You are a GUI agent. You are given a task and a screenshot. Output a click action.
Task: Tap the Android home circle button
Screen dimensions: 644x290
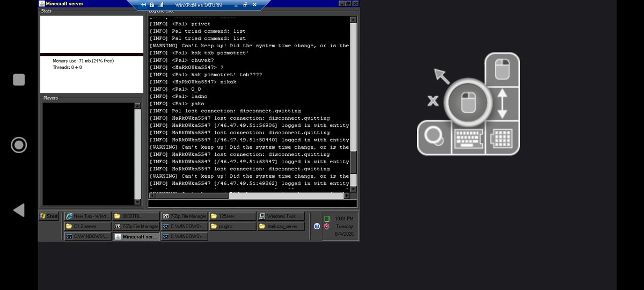click(x=19, y=144)
